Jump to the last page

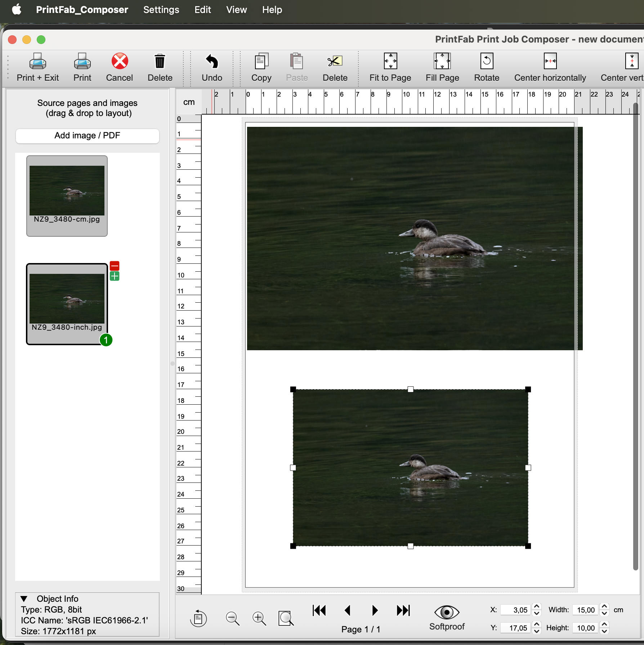pos(403,610)
